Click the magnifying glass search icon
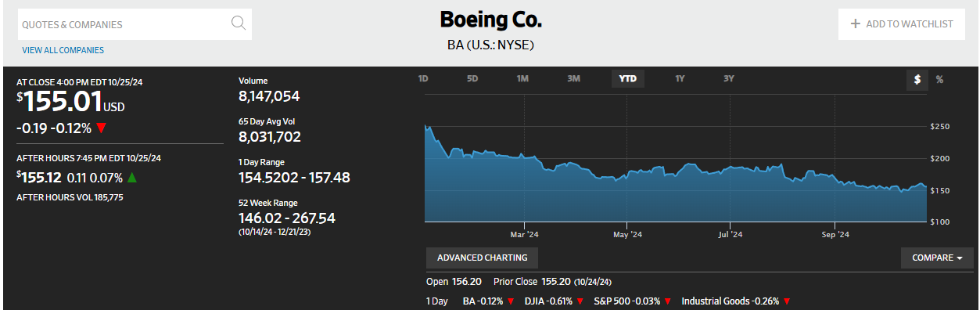The height and width of the screenshot is (310, 980). pyautogui.click(x=239, y=23)
